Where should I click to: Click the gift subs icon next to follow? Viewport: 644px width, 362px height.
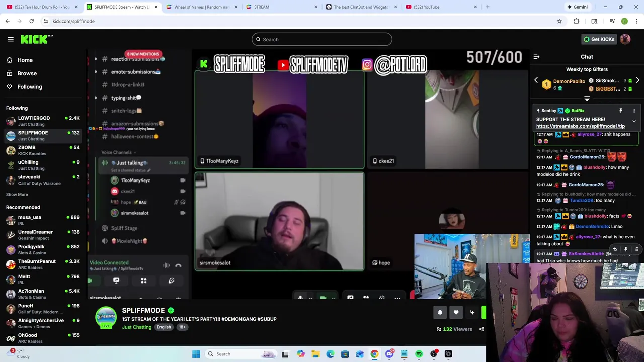(x=472, y=313)
